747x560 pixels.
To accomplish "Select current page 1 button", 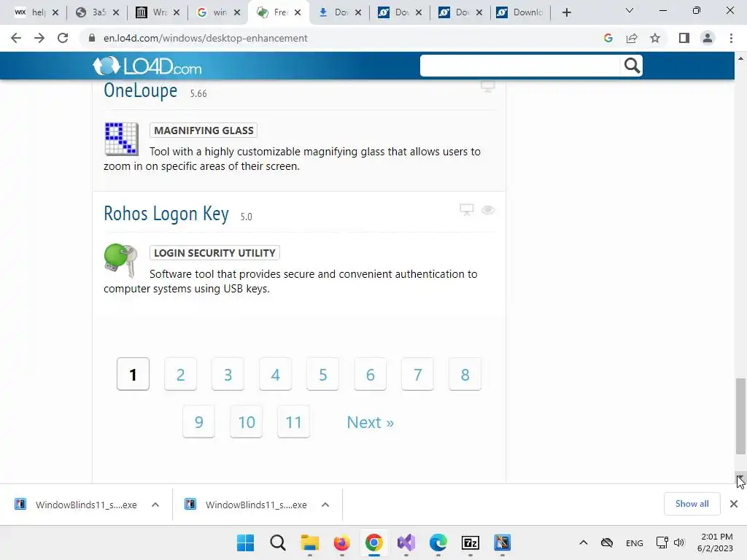I will (133, 374).
